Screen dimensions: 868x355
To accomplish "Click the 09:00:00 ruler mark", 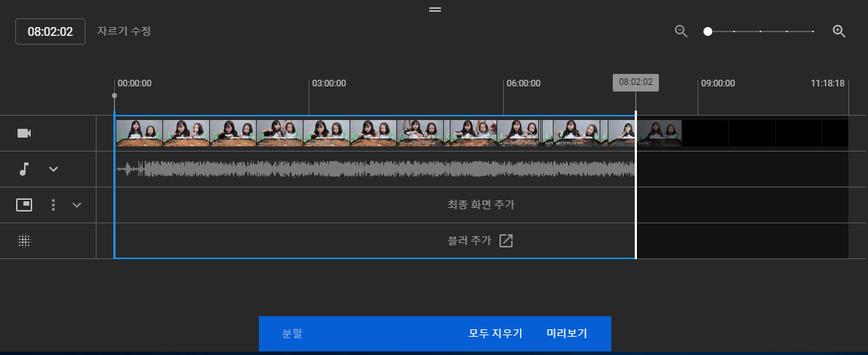I will point(718,83).
